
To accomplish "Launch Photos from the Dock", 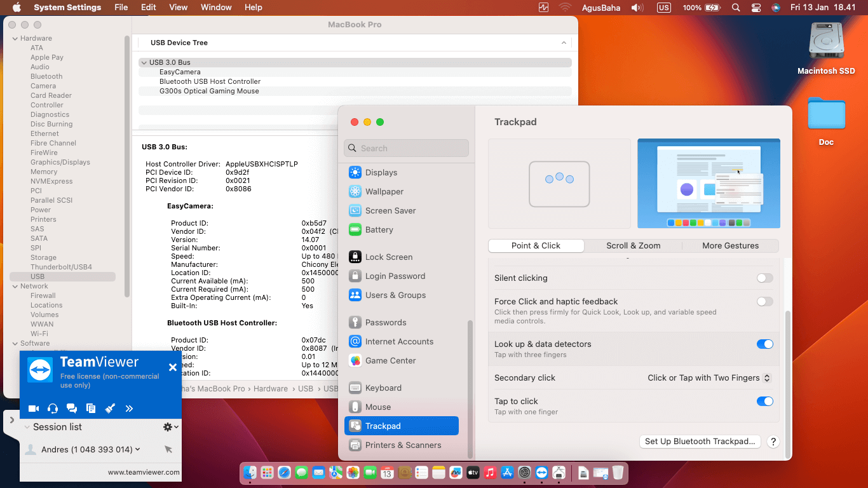I will (353, 473).
